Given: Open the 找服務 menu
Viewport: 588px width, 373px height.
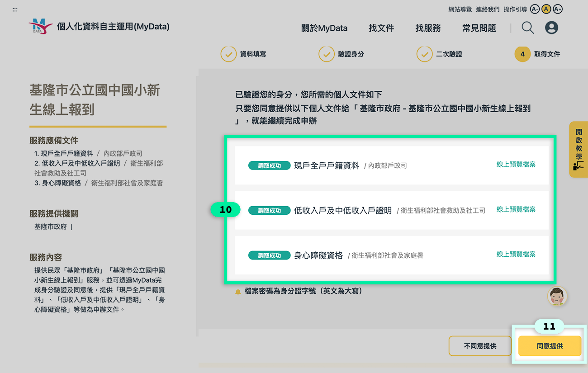Looking at the screenshot, I should pyautogui.click(x=428, y=28).
